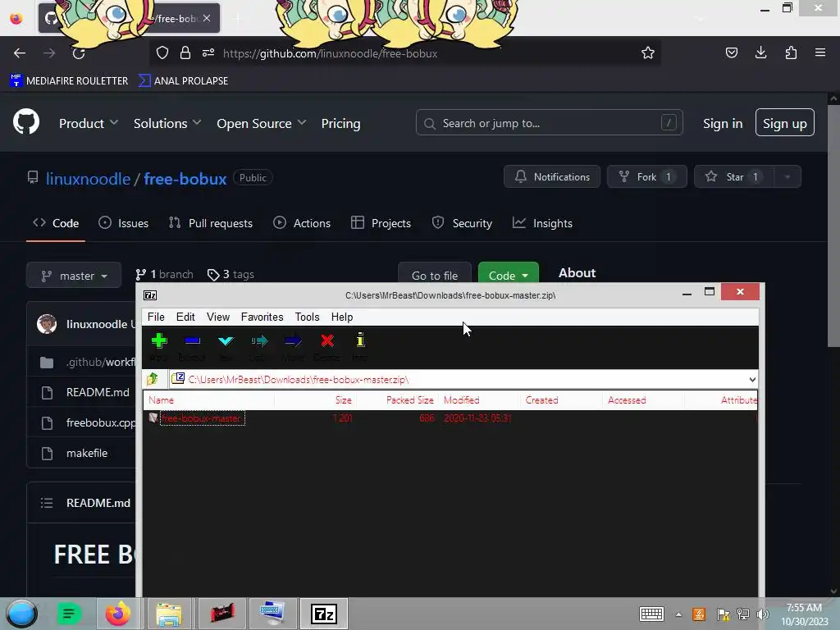Open the green Code dropdown button
This screenshot has width=840, height=630.
[509, 274]
